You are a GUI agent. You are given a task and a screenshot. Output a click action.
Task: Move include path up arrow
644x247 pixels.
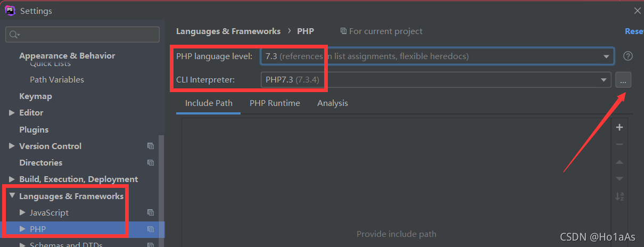[x=619, y=162]
